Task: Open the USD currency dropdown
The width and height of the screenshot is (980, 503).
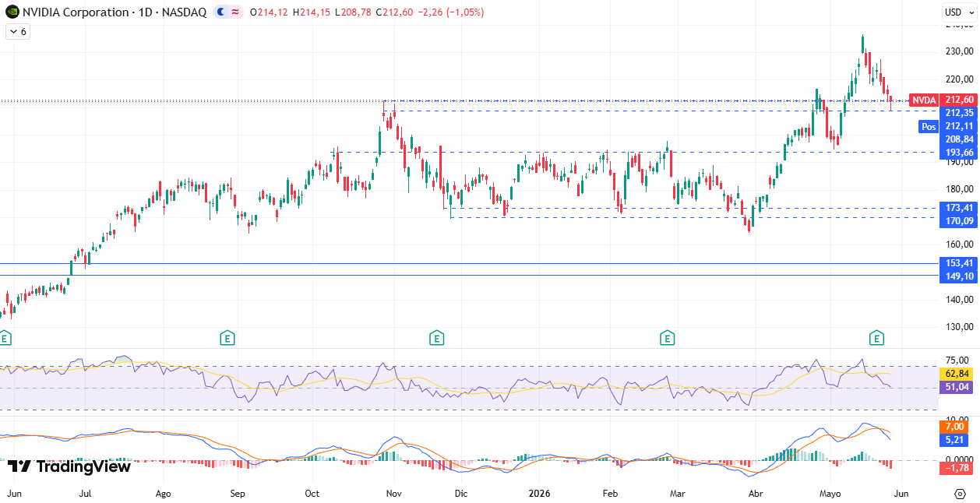Action: pyautogui.click(x=957, y=12)
